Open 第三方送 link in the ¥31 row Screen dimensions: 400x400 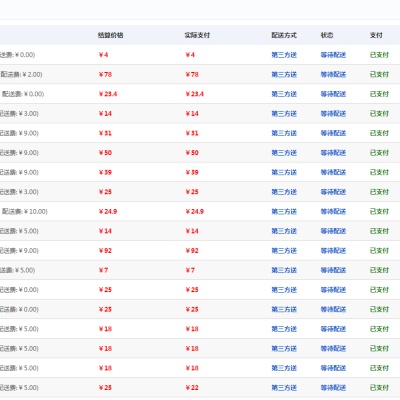tap(284, 133)
